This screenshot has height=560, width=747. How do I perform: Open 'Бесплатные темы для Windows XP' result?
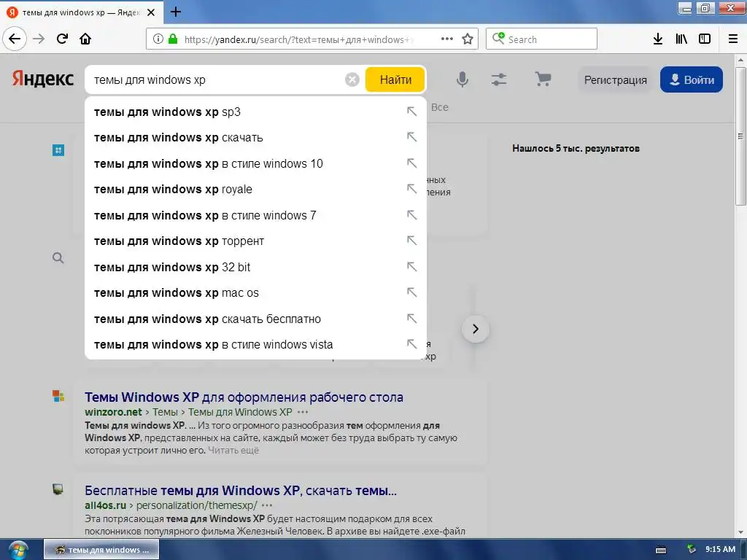241,491
